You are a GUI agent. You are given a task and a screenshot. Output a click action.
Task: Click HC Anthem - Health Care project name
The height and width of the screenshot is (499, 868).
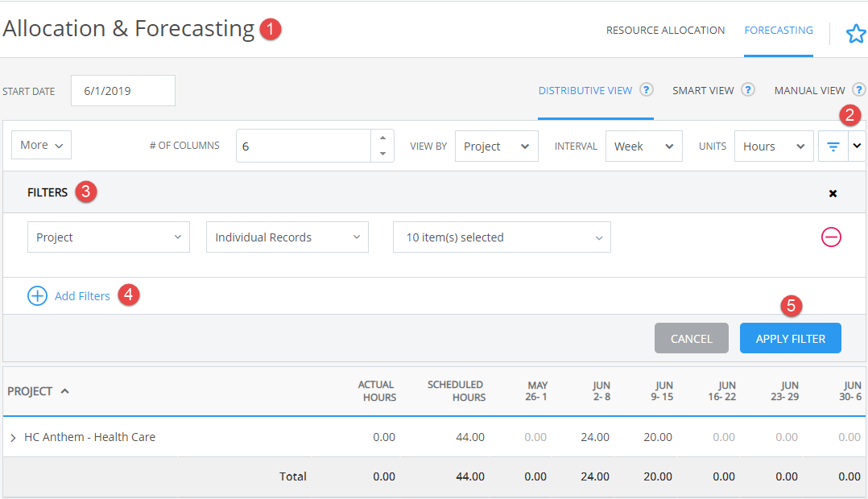point(89,437)
